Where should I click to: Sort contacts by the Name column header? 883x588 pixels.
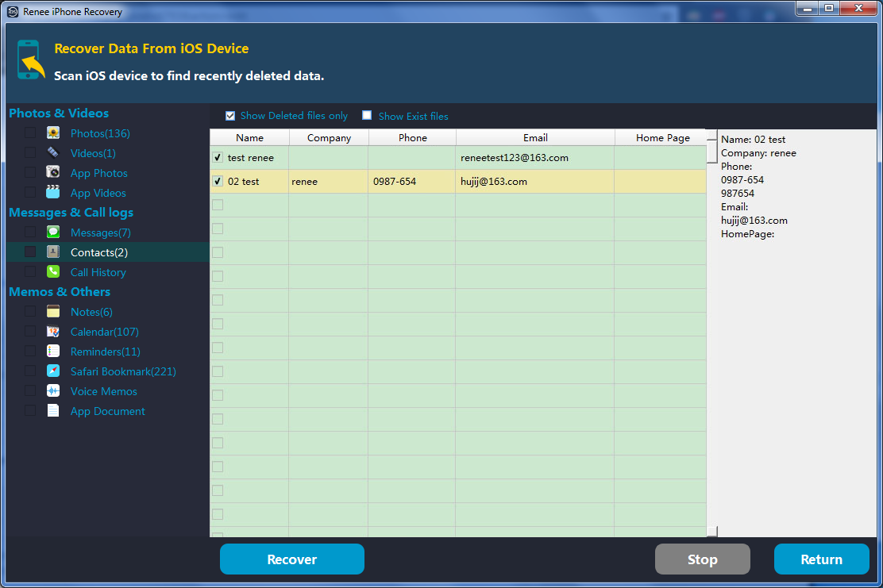pyautogui.click(x=249, y=138)
